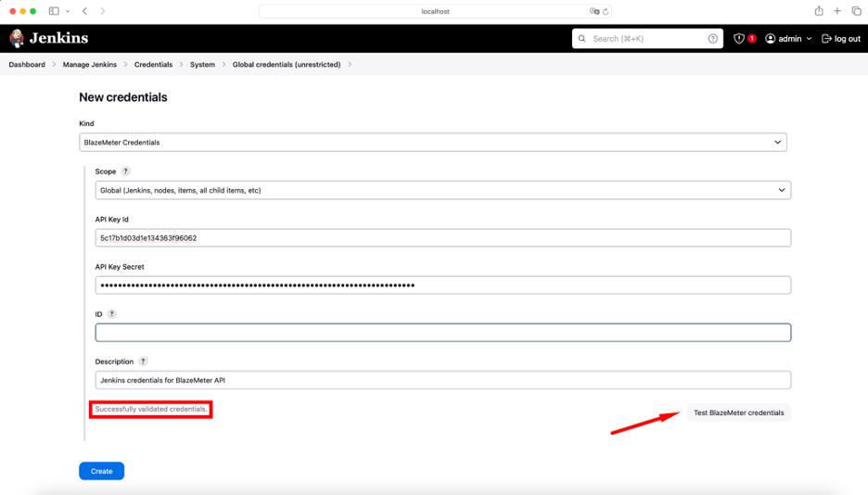Viewport: 868px width, 495px height.
Task: Toggle the Safari sidebar icon
Action: coord(54,11)
